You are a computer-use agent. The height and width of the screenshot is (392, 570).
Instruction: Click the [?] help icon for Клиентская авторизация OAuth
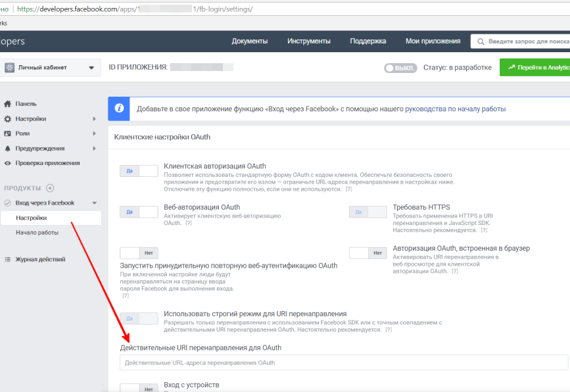pos(348,189)
